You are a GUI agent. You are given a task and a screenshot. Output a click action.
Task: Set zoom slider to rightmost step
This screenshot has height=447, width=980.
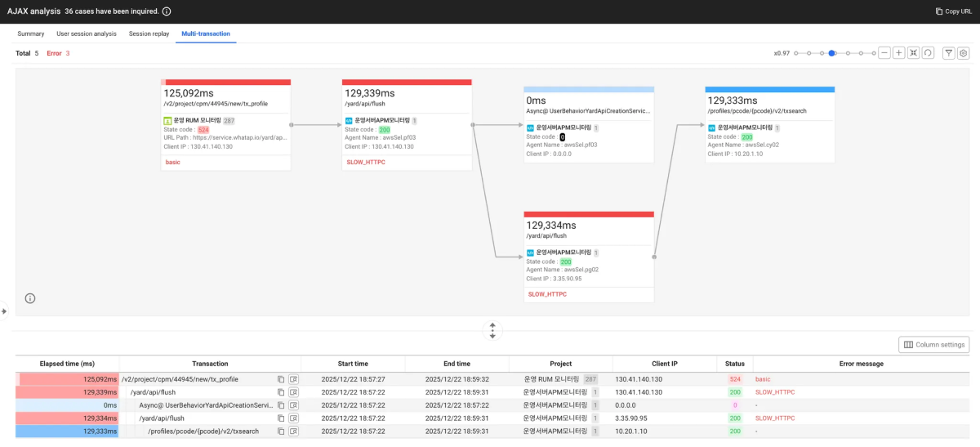point(874,53)
